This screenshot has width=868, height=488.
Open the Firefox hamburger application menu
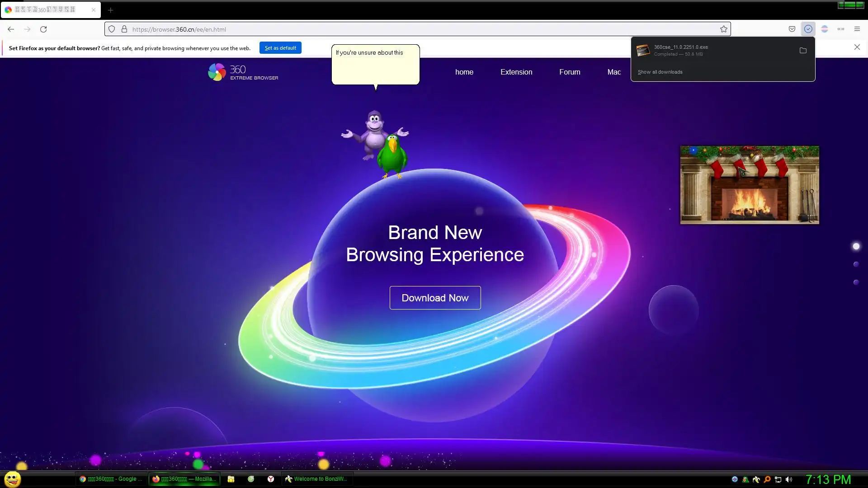click(x=857, y=29)
